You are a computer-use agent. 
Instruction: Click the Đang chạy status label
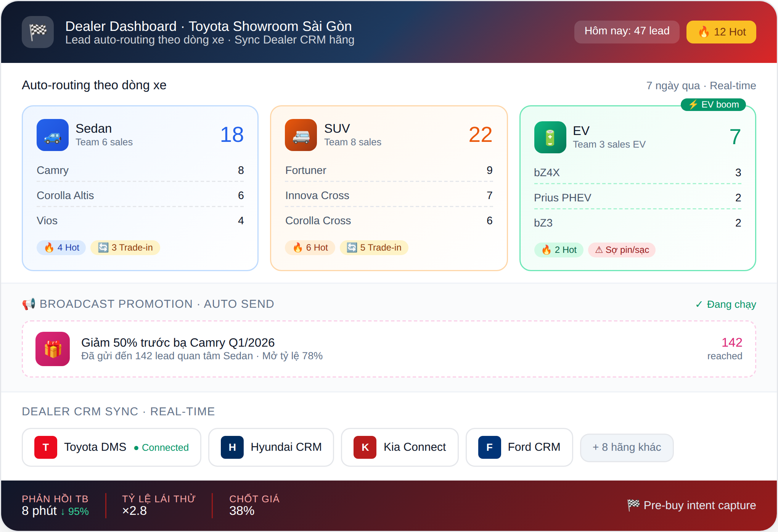[x=725, y=304]
